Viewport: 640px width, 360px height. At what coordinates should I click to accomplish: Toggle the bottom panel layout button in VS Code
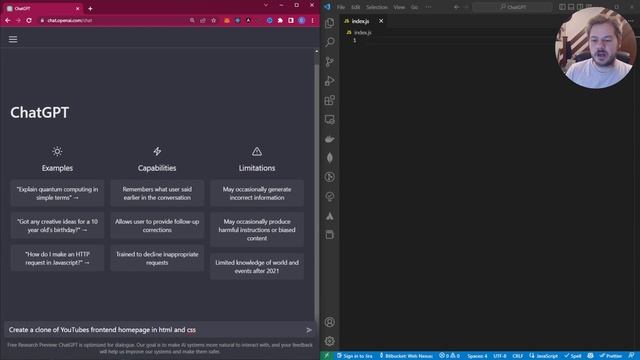point(571,7)
